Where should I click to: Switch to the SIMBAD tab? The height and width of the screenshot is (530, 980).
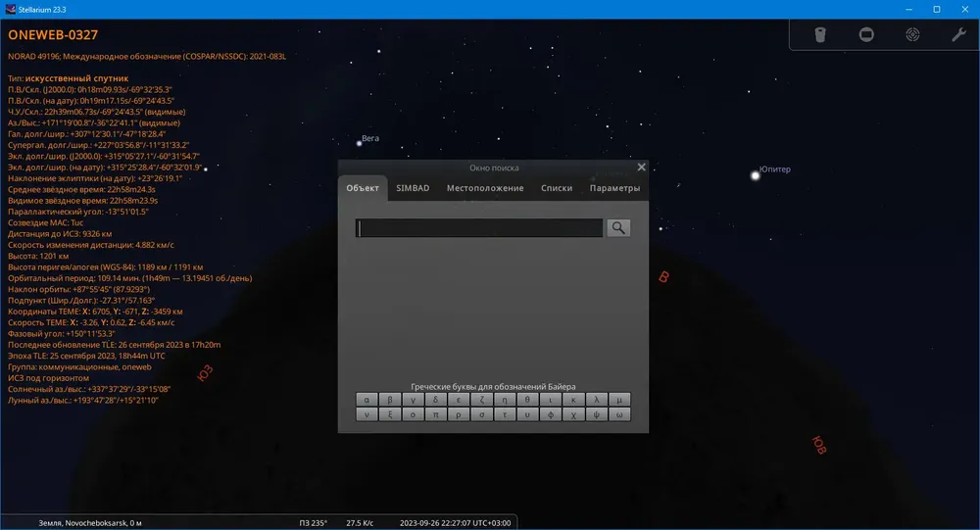(x=413, y=188)
